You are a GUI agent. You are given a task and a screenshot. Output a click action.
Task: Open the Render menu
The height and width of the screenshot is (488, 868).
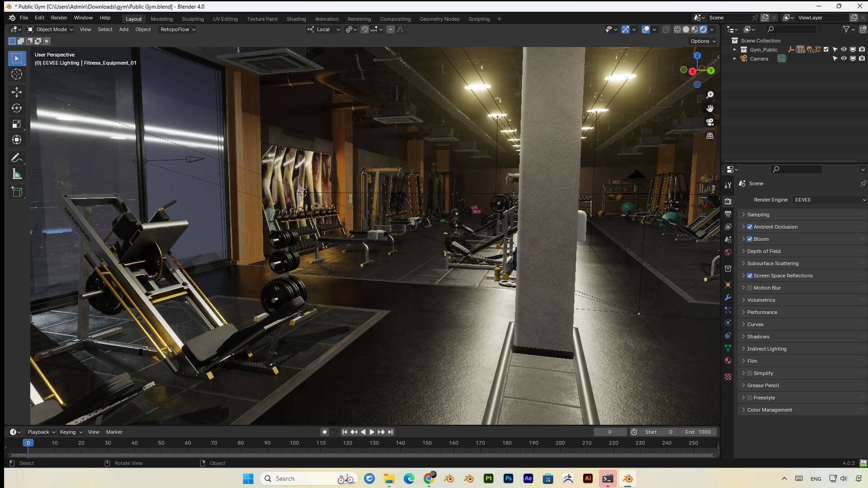coord(59,18)
